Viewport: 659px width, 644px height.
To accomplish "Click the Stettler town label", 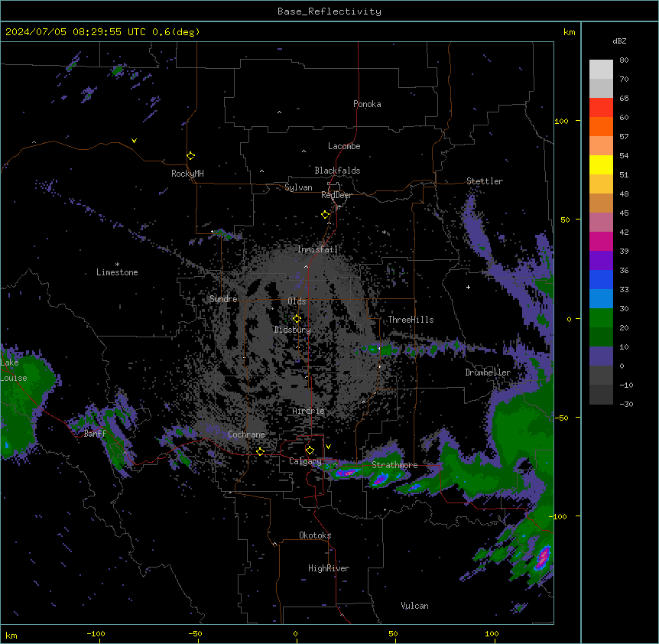I will [485, 181].
